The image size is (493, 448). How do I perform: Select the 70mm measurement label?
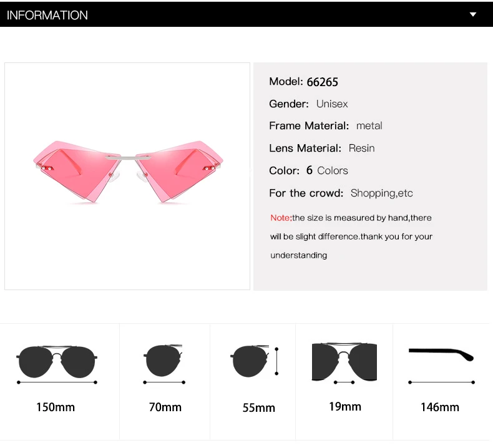pos(165,407)
